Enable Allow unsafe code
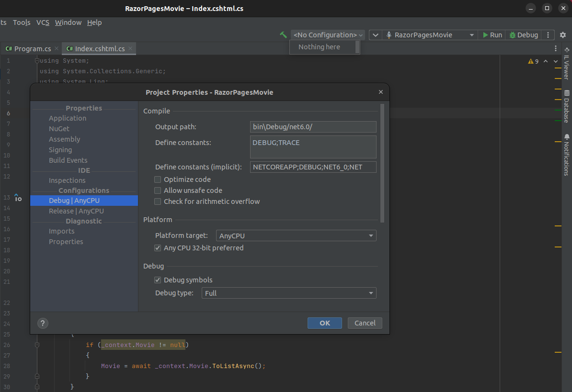The height and width of the screenshot is (392, 572). [x=158, y=190]
